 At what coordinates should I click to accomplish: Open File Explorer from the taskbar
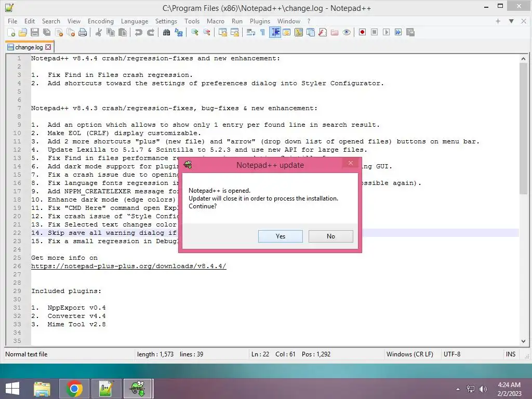[x=42, y=389]
